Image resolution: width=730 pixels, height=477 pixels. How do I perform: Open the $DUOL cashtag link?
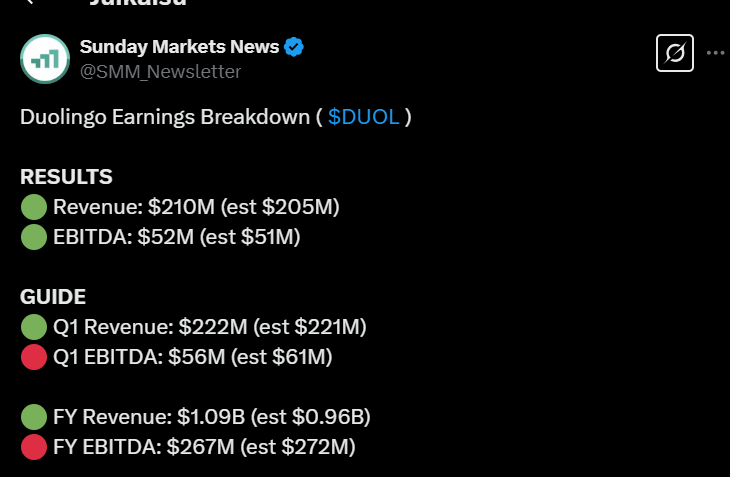pyautogui.click(x=364, y=117)
